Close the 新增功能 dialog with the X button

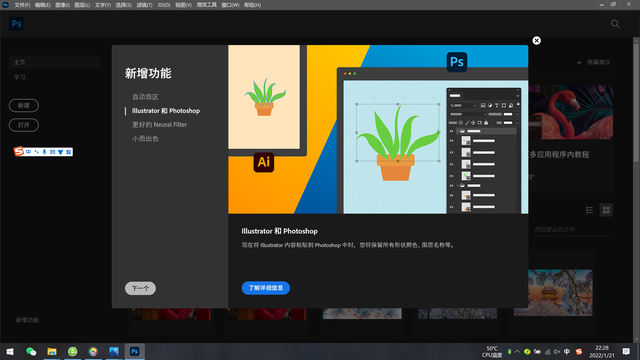[536, 40]
